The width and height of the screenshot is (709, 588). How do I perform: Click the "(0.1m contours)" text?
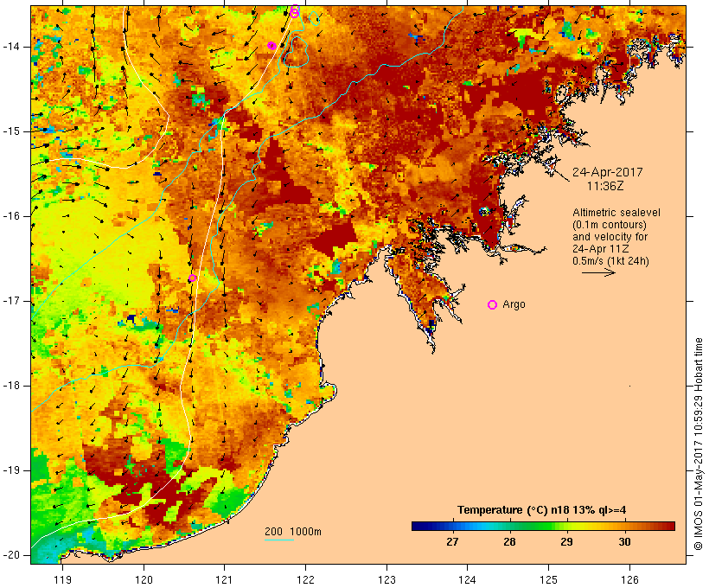tap(610, 225)
